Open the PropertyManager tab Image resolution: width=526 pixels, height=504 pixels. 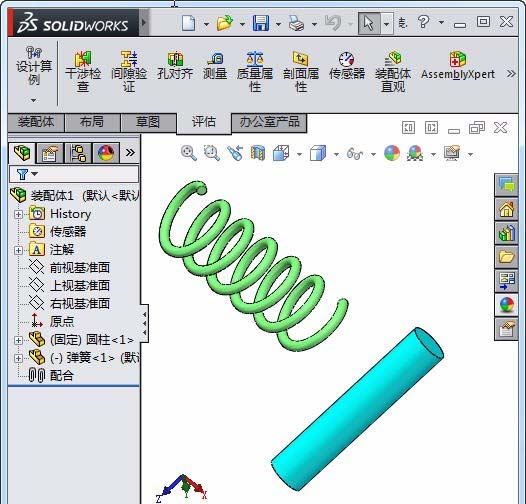50,153
